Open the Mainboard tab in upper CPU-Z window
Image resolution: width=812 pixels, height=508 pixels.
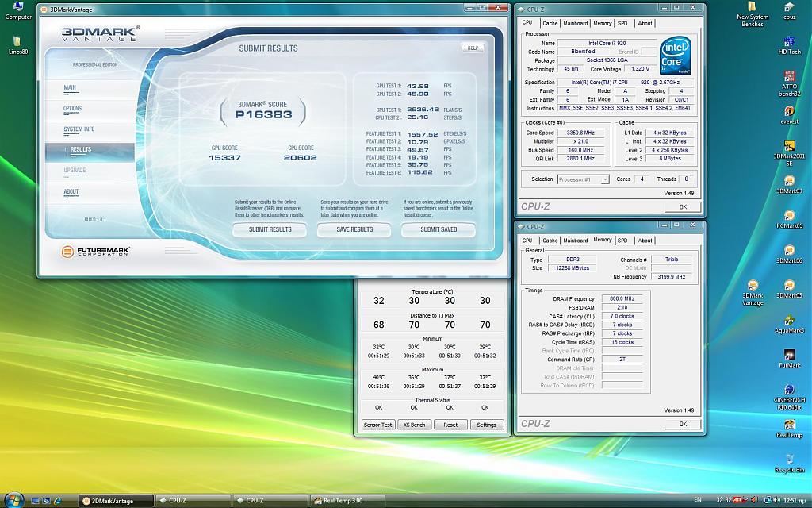tap(576, 23)
